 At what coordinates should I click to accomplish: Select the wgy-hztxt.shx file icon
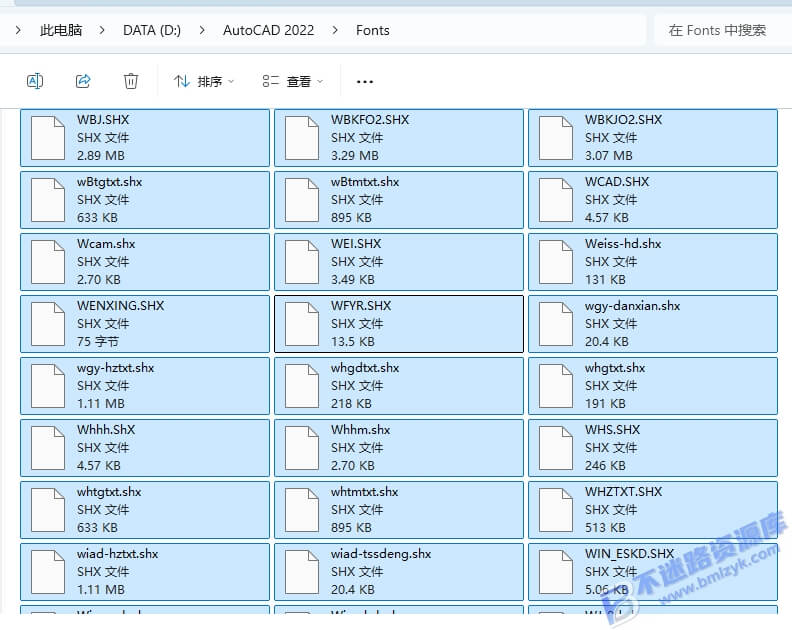tap(48, 386)
